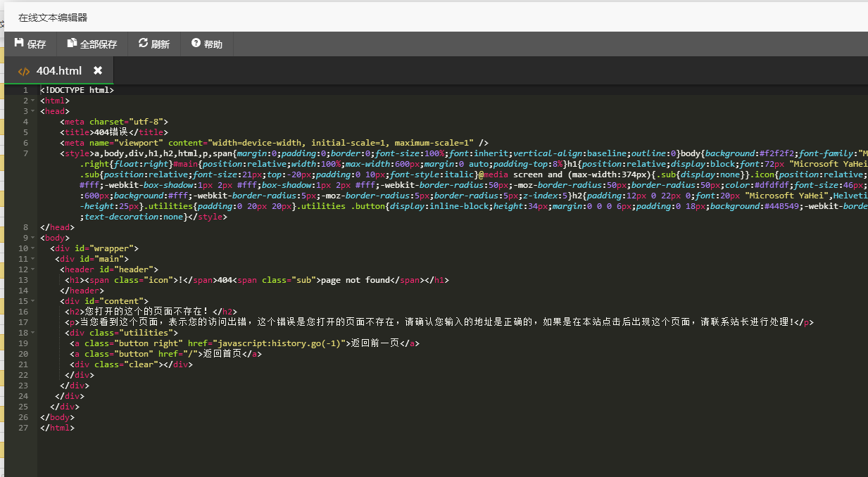Click the </head> closing tag
Viewport: 868px width, 477px height.
[57, 227]
